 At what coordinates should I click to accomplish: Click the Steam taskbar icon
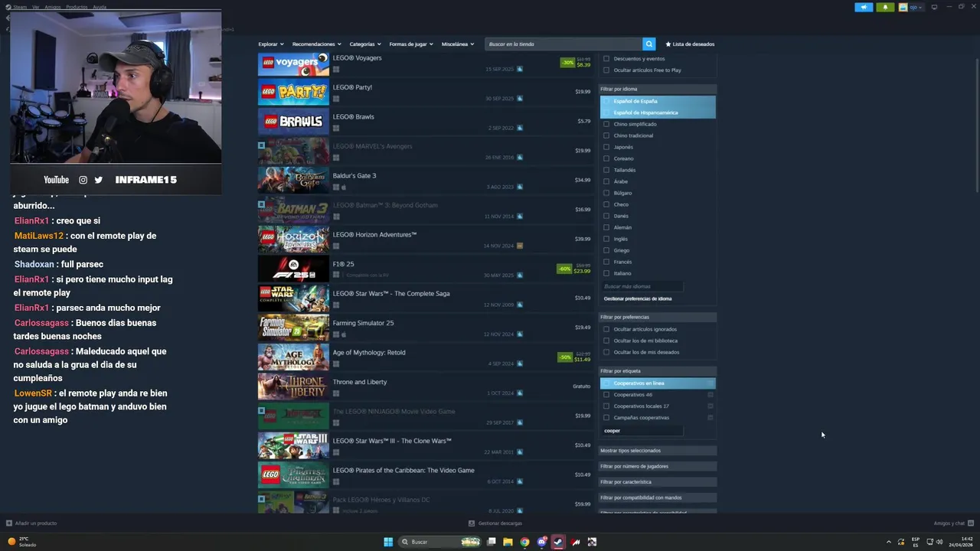(x=558, y=542)
